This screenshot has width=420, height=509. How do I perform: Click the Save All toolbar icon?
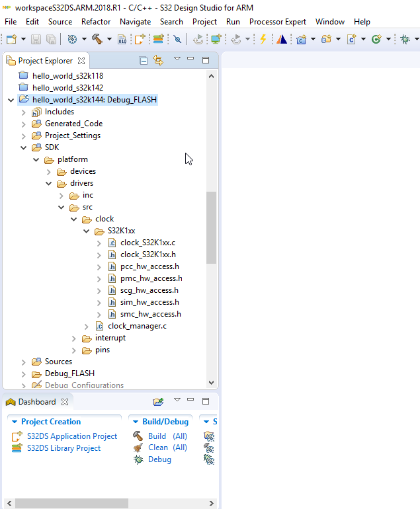(52, 39)
